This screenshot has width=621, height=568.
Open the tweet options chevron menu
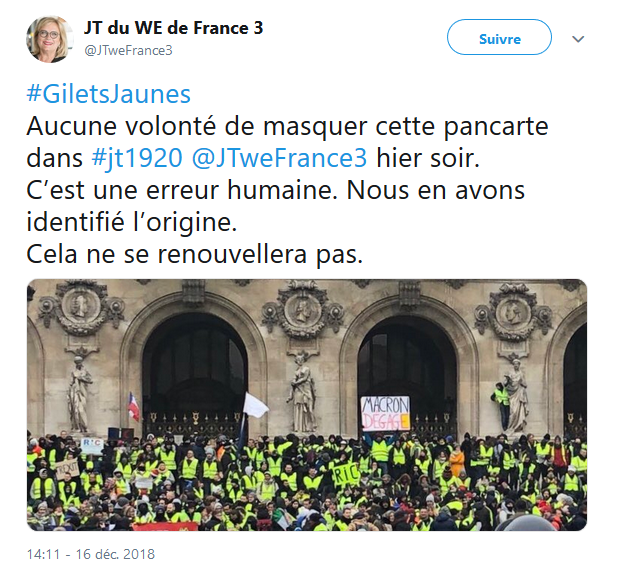[578, 39]
